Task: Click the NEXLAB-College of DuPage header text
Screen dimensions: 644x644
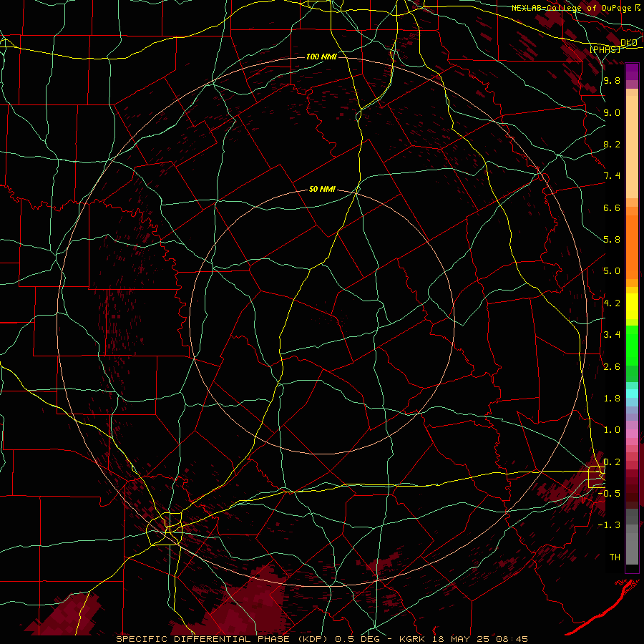Action: (x=572, y=8)
